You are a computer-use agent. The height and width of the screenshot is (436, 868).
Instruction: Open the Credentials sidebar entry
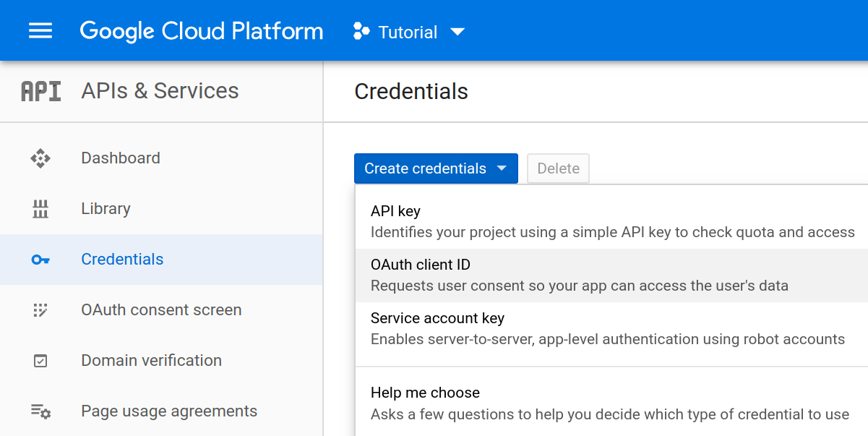pyautogui.click(x=121, y=259)
